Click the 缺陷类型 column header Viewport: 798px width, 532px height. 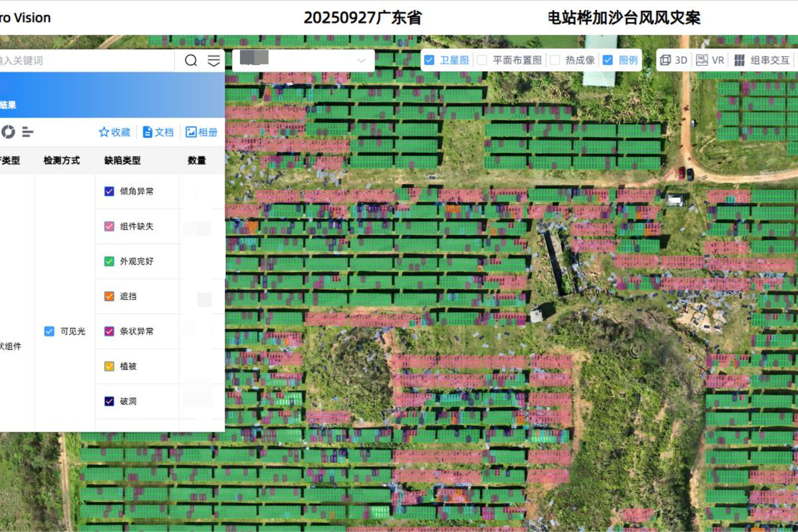click(122, 160)
